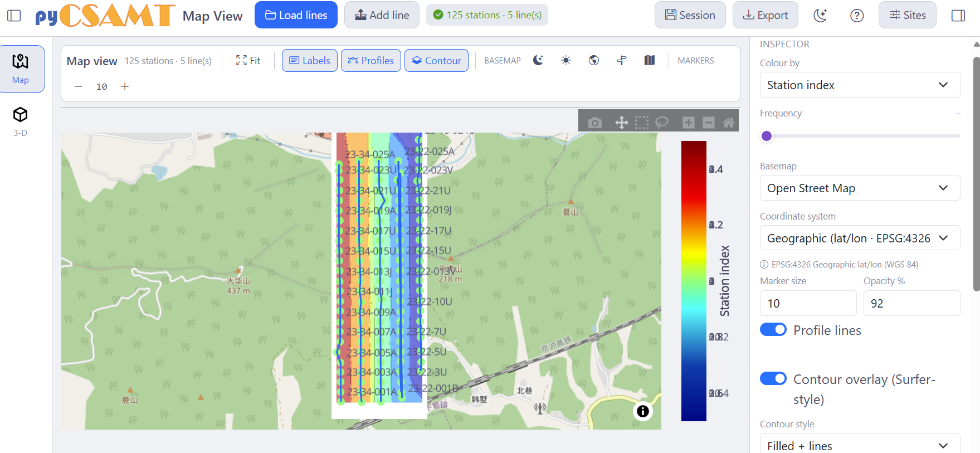The image size is (980, 453).
Task: Toggle station Labels on map
Action: [310, 60]
